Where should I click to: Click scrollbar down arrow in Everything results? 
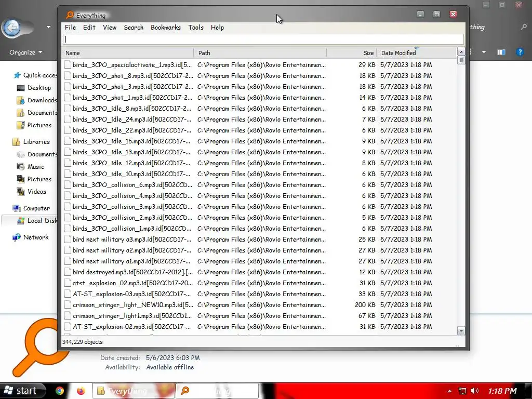tap(461, 331)
